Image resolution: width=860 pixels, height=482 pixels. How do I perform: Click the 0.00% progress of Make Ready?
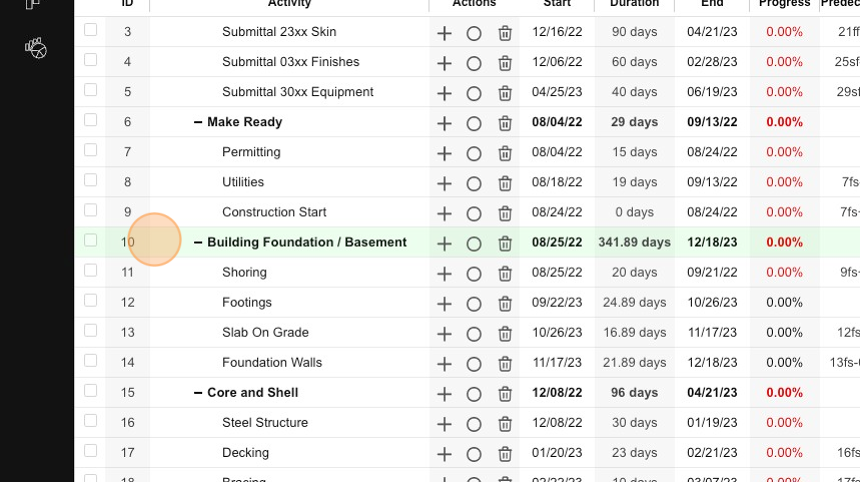tap(784, 122)
